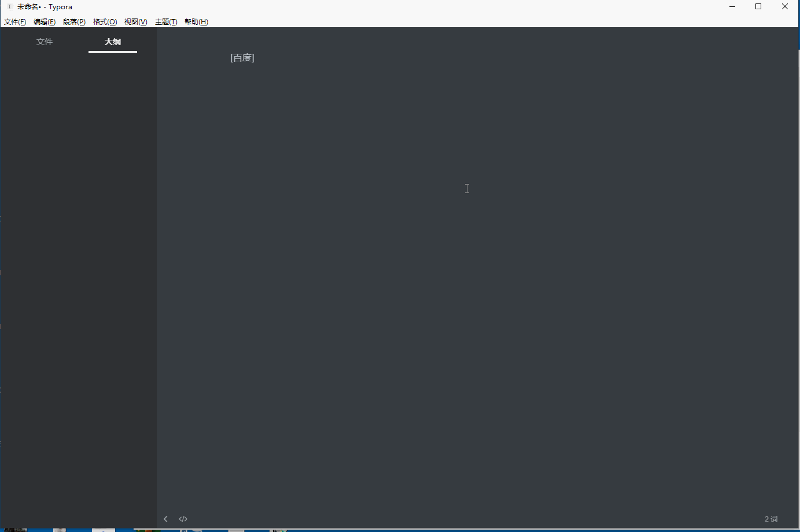Open the 编辑(E) menu
Image resolution: width=800 pixels, height=532 pixels.
click(x=45, y=22)
